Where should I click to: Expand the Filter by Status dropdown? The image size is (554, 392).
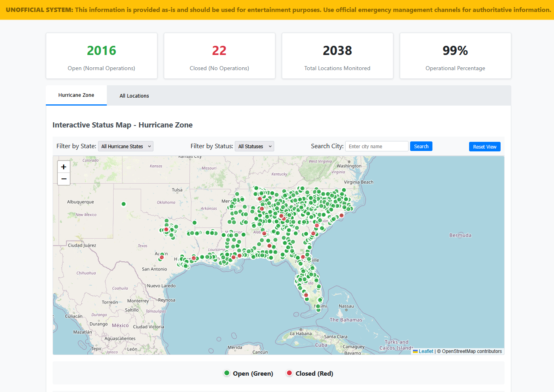tap(254, 147)
